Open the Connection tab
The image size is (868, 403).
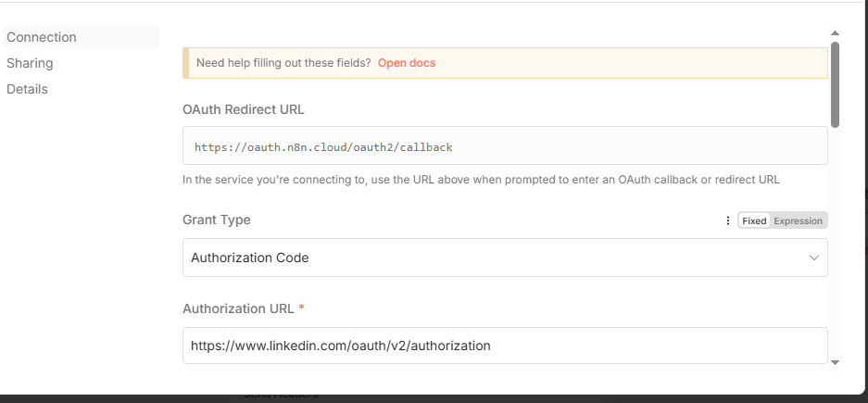tap(42, 37)
